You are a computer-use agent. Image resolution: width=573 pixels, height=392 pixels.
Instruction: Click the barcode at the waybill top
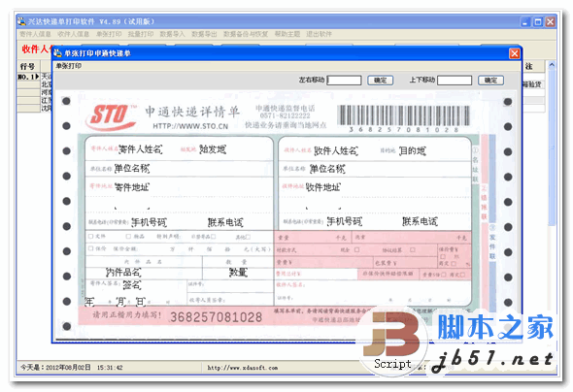(403, 115)
